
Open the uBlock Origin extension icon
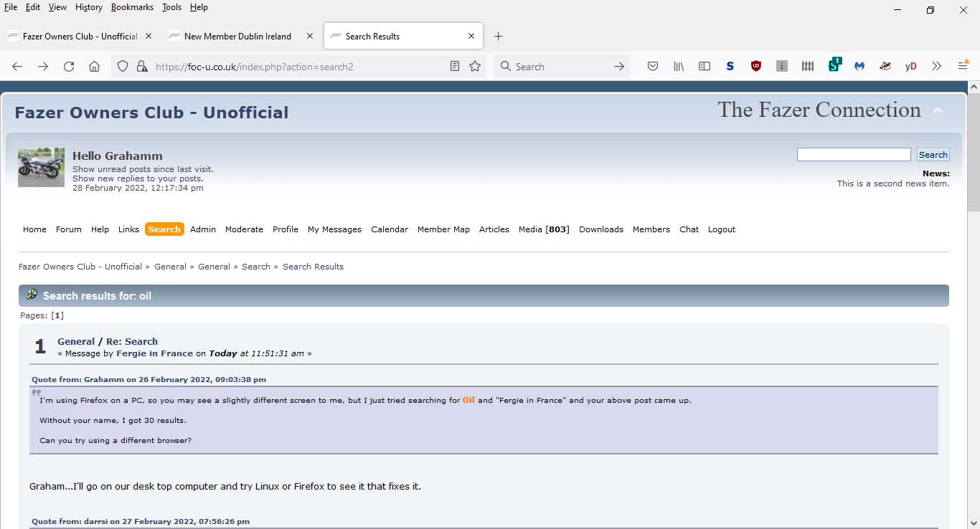(x=755, y=67)
